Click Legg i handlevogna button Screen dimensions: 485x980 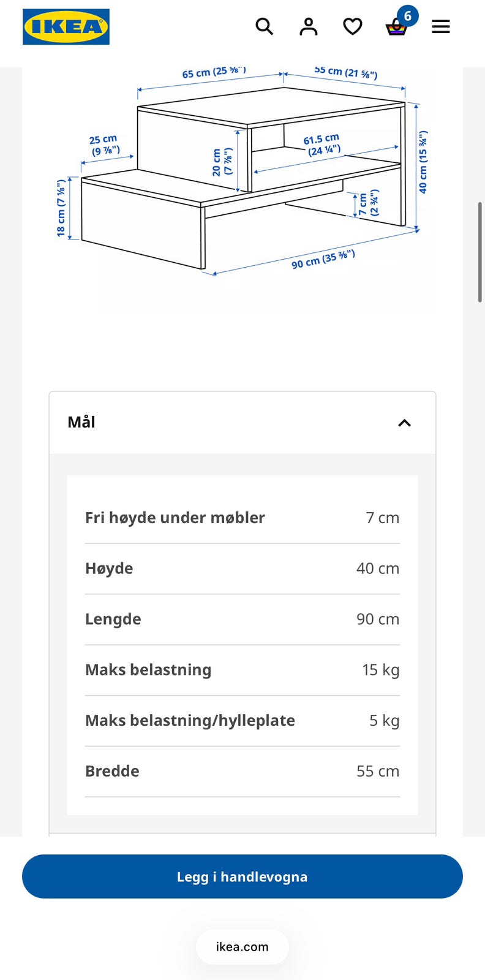click(242, 876)
